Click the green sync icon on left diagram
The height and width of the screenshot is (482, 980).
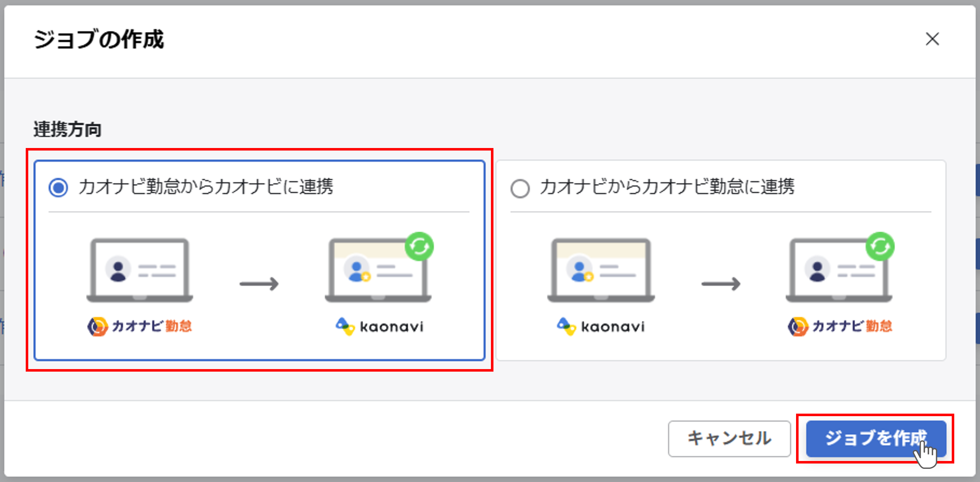pyautogui.click(x=420, y=246)
